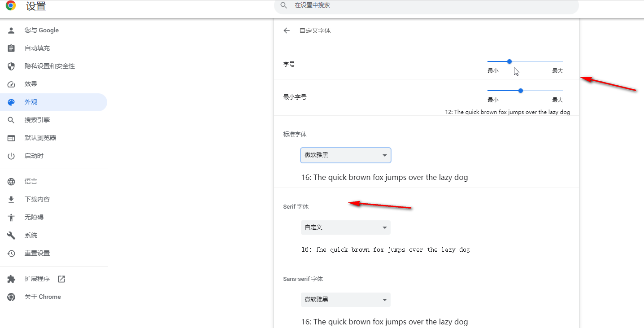
Task: Click the globe icon beside 语言
Action: coord(11,182)
